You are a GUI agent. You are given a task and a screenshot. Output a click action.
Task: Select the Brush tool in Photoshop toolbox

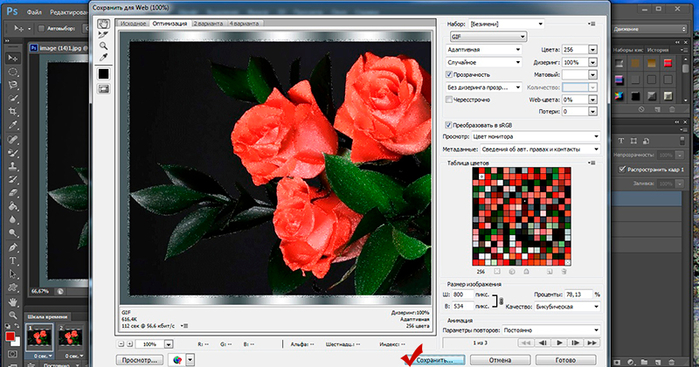point(12,153)
